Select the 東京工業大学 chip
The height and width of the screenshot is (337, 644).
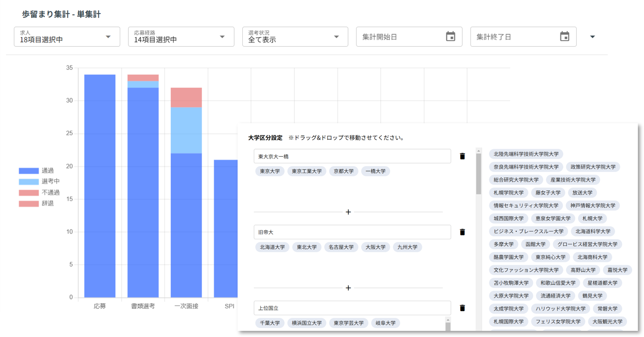tap(307, 171)
